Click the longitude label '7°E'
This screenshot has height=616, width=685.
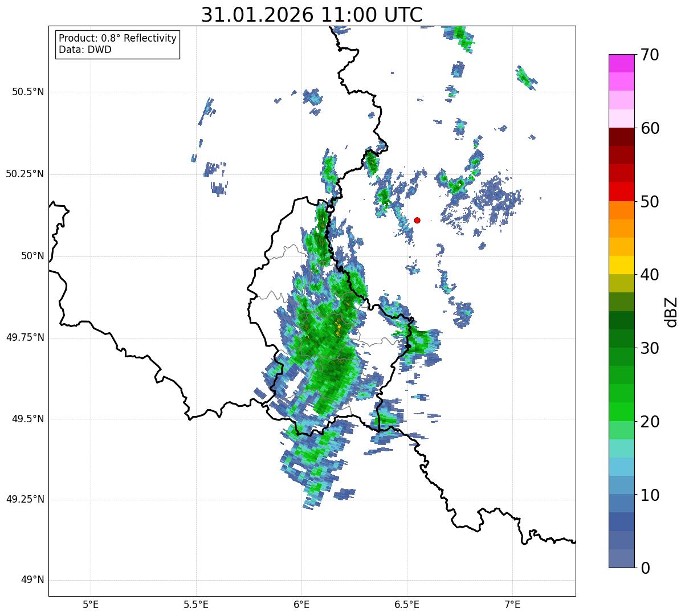point(512,605)
